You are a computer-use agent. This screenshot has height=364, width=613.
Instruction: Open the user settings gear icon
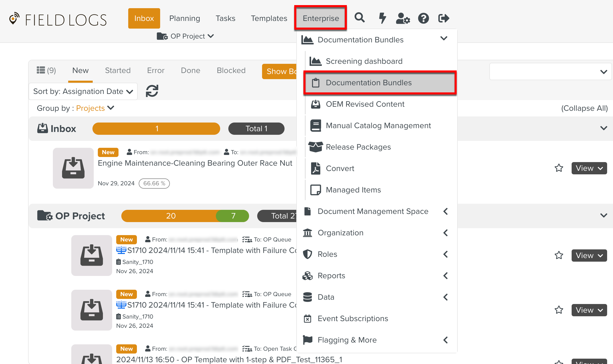click(403, 18)
